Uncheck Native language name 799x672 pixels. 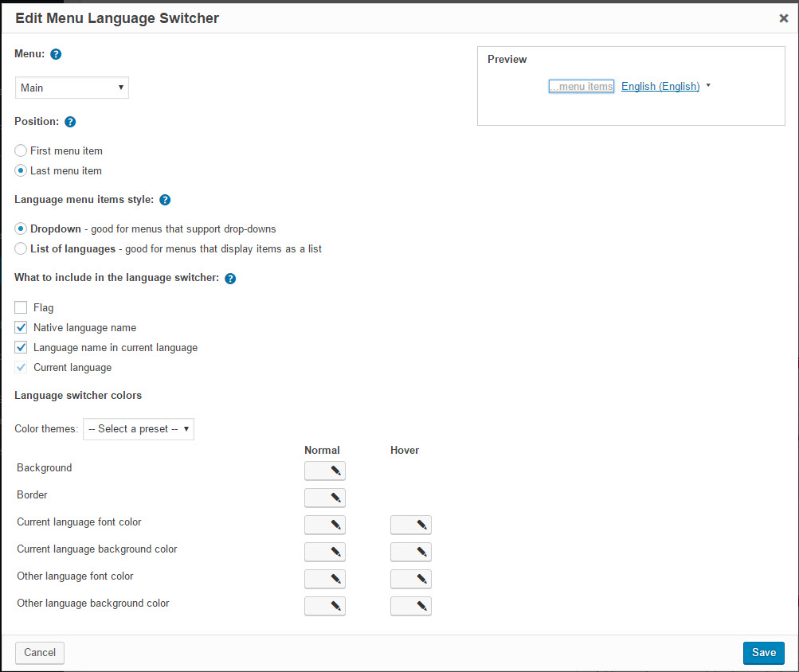coord(21,327)
